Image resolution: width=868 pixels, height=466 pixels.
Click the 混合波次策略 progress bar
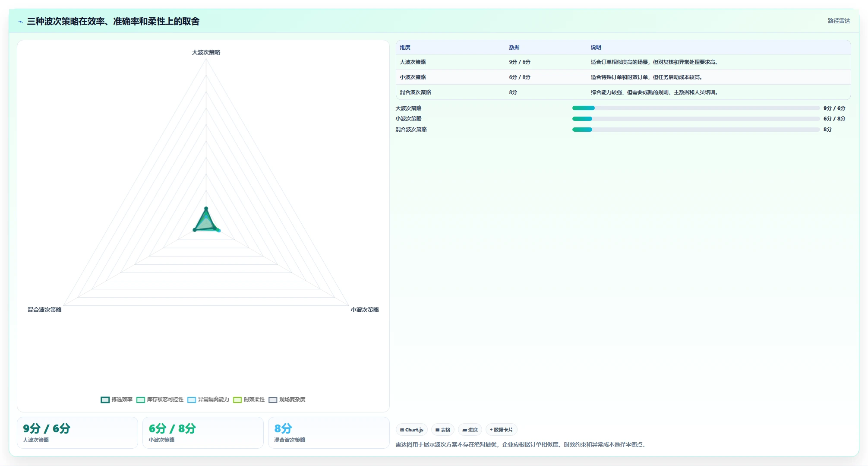click(x=696, y=130)
